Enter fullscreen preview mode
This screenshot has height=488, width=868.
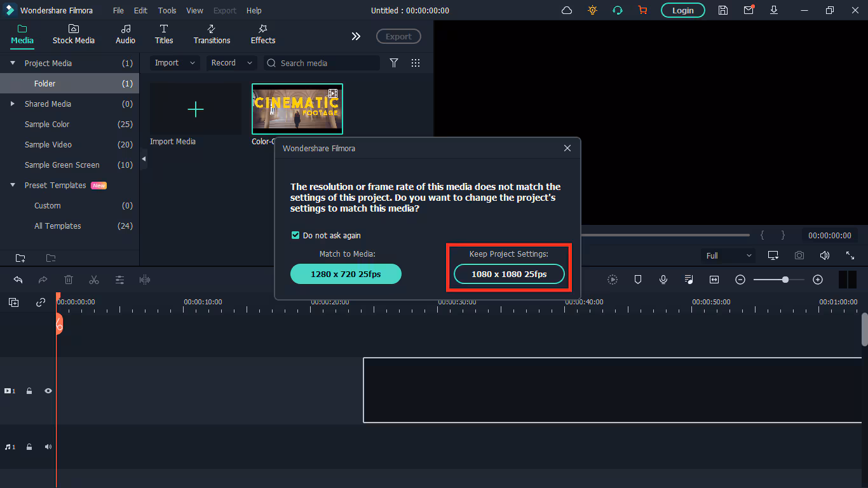pyautogui.click(x=850, y=255)
